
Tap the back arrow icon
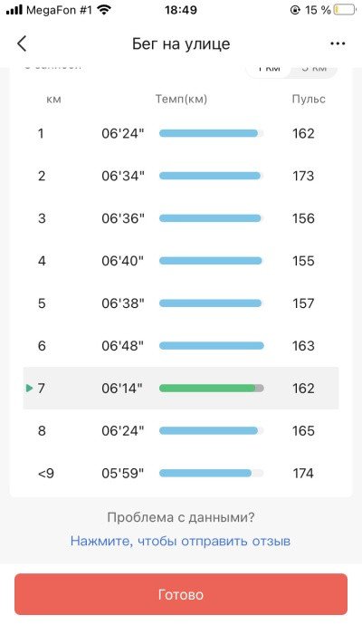point(22,43)
